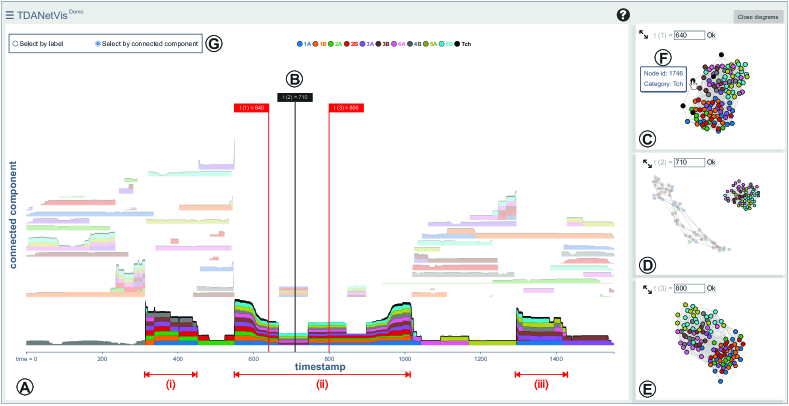Confirm t(2) value with its Ok button
This screenshot has height=406, width=789.
pyautogui.click(x=711, y=163)
